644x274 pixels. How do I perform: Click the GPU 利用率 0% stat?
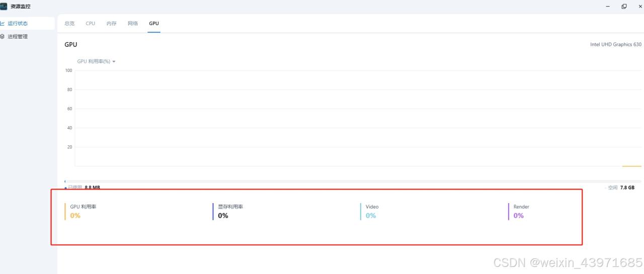(x=75, y=216)
